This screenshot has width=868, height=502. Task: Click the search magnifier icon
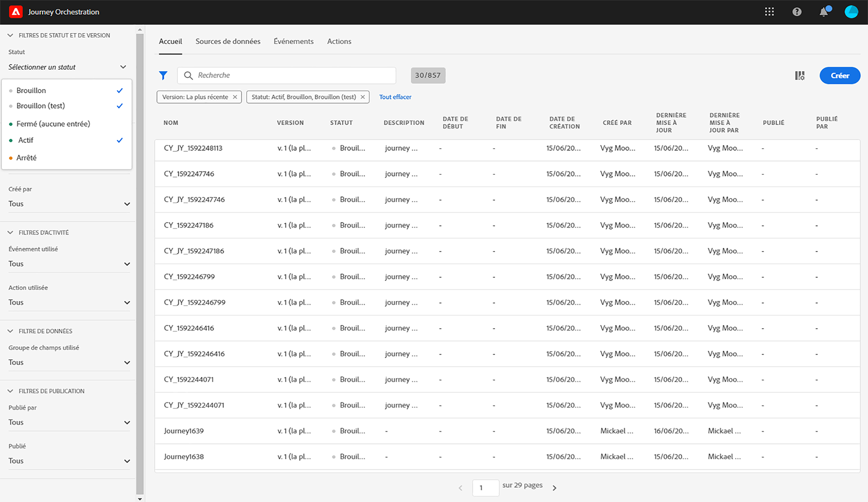[188, 75]
